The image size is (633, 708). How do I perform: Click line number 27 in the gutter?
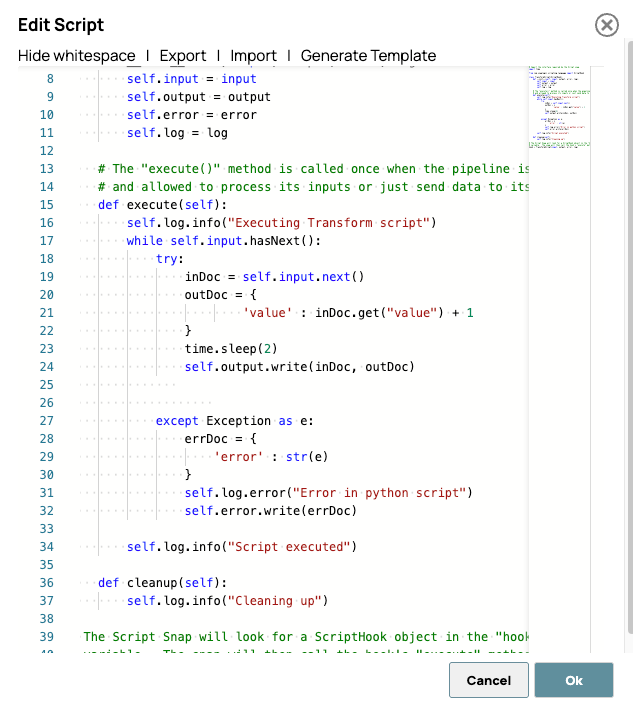coord(46,421)
